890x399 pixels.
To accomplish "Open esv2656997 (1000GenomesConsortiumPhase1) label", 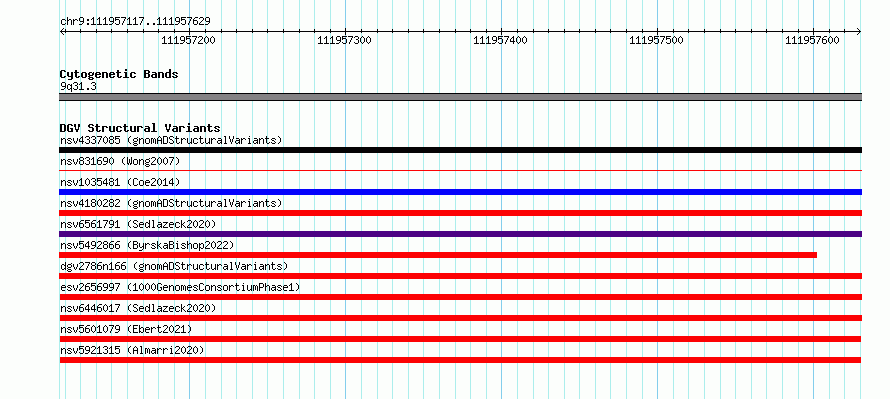I will pyautogui.click(x=180, y=287).
